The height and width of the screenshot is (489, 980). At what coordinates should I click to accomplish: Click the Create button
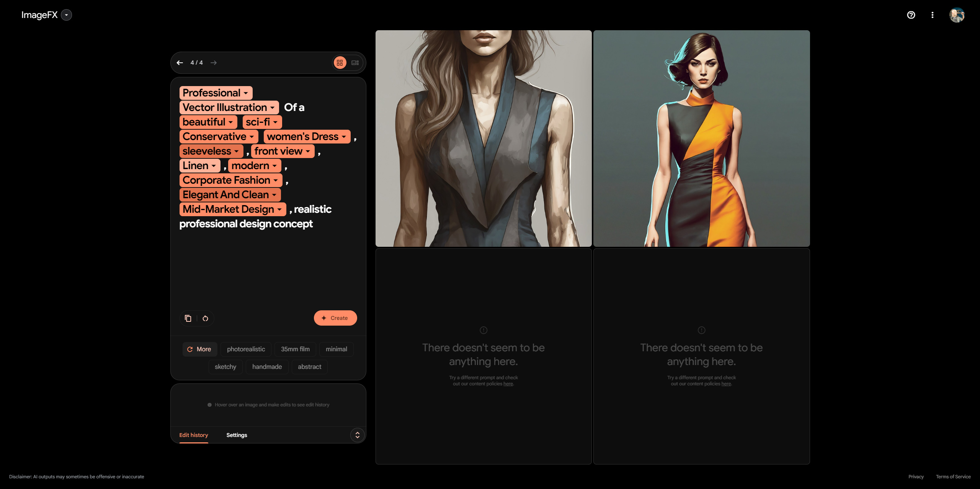335,318
